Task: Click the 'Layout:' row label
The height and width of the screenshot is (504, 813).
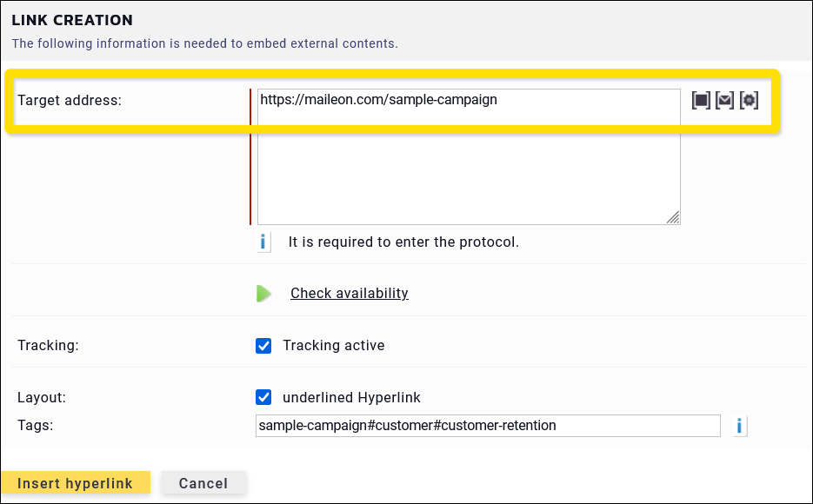Action: pos(42,398)
